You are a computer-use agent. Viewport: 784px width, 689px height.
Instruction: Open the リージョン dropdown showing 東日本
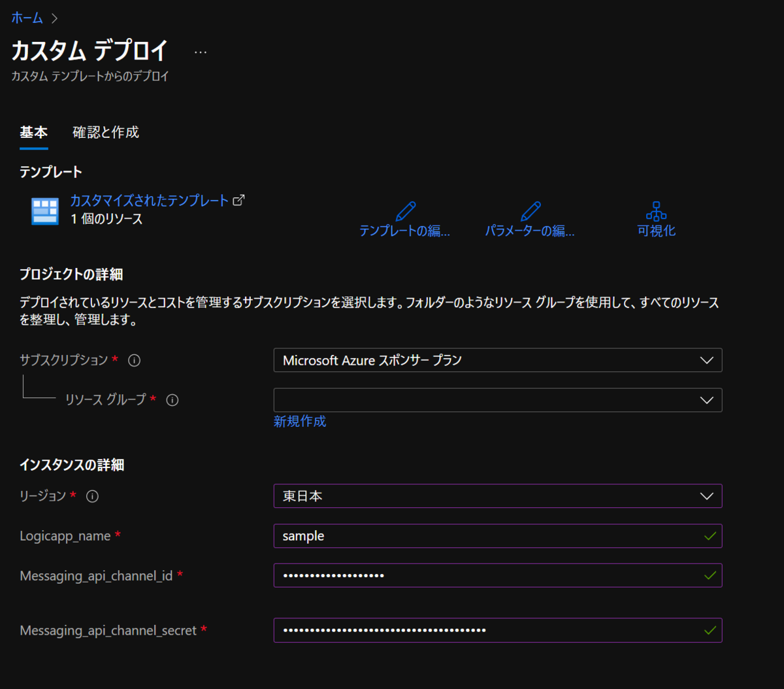pyautogui.click(x=498, y=496)
